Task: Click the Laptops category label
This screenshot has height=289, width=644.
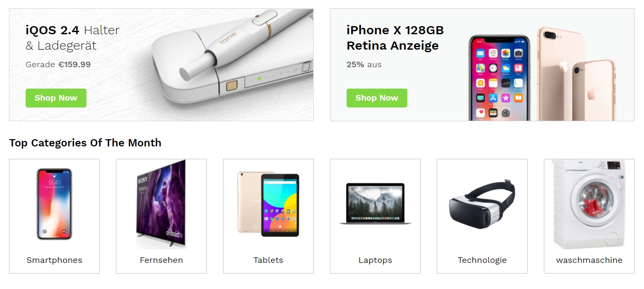Action: coord(375,260)
